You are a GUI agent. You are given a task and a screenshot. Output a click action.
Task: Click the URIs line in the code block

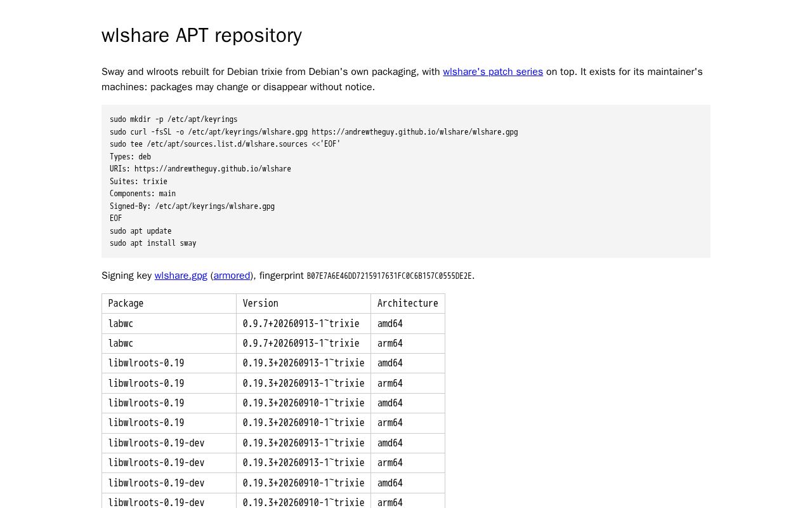[200, 169]
